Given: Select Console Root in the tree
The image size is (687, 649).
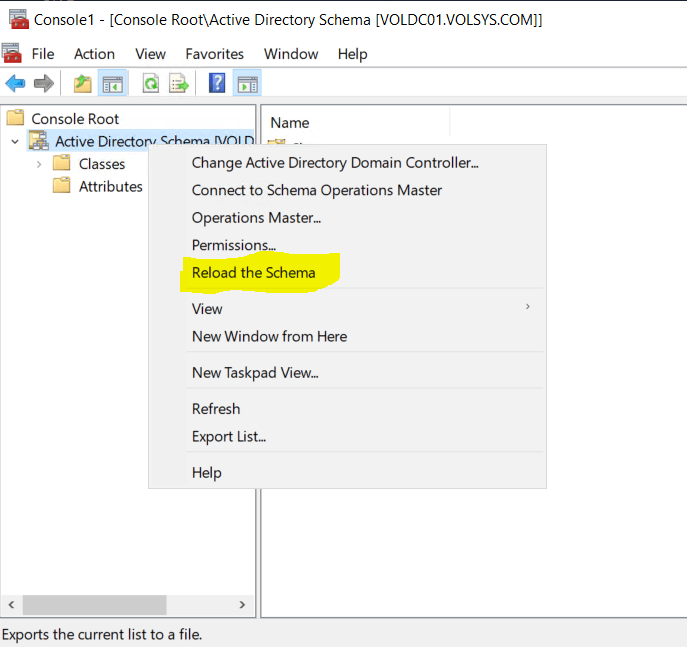Looking at the screenshot, I should coord(74,119).
